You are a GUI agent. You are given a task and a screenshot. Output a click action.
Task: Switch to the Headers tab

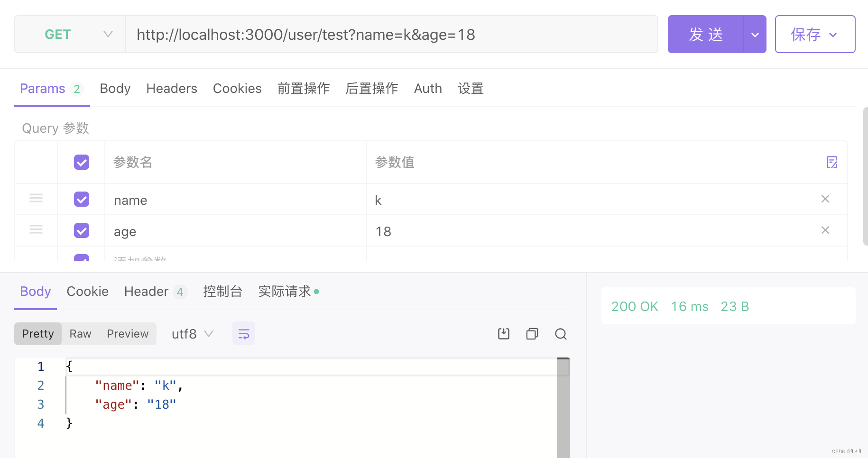click(171, 88)
